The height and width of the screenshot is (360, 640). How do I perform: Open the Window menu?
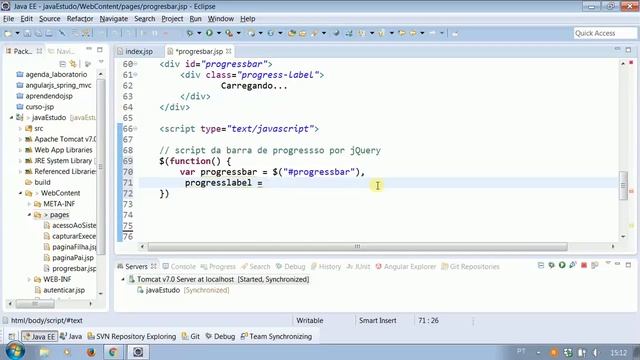[x=221, y=19]
